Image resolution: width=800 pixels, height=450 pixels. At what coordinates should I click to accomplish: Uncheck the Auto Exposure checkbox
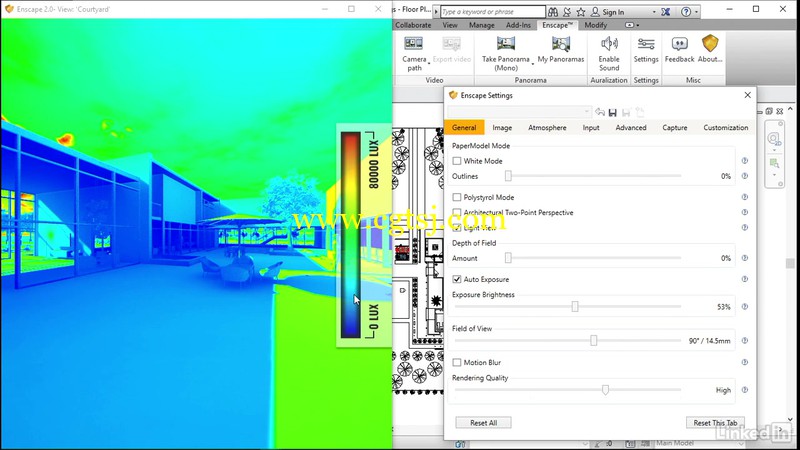click(x=457, y=279)
